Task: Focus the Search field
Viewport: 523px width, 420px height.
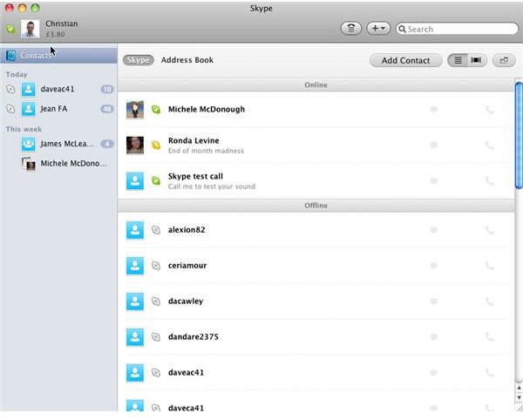Action: 457,29
